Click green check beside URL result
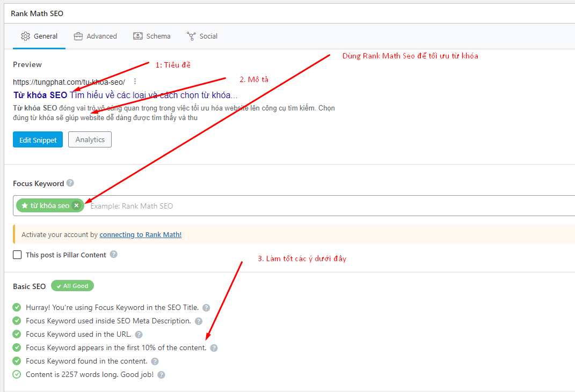The image size is (575, 392). (x=17, y=334)
